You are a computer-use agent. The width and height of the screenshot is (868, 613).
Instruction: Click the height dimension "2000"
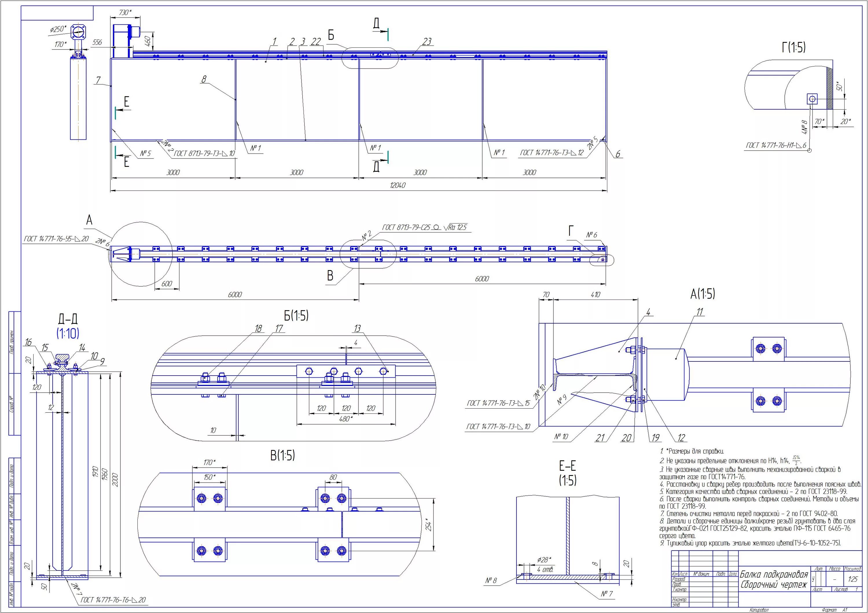(x=115, y=480)
